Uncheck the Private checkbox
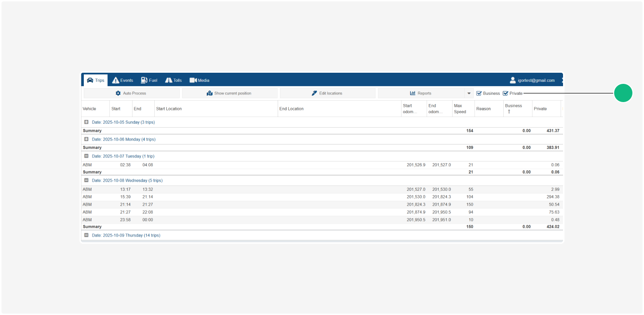The width and height of the screenshot is (644, 315). click(x=506, y=93)
